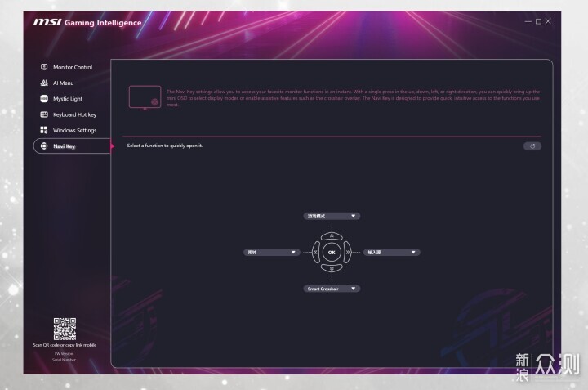Image resolution: width=588 pixels, height=390 pixels.
Task: Click the QR code image
Action: click(65, 329)
